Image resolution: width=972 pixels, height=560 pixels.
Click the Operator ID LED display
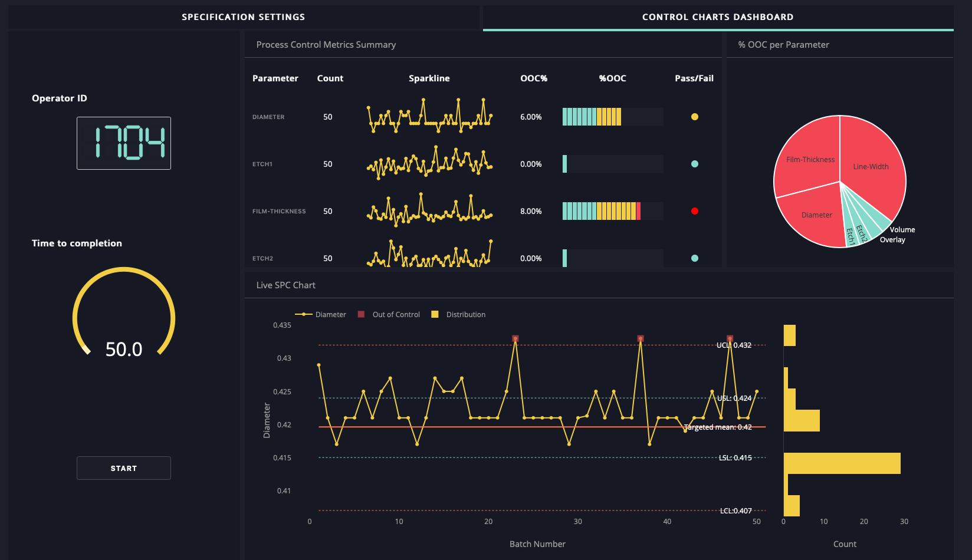point(123,143)
